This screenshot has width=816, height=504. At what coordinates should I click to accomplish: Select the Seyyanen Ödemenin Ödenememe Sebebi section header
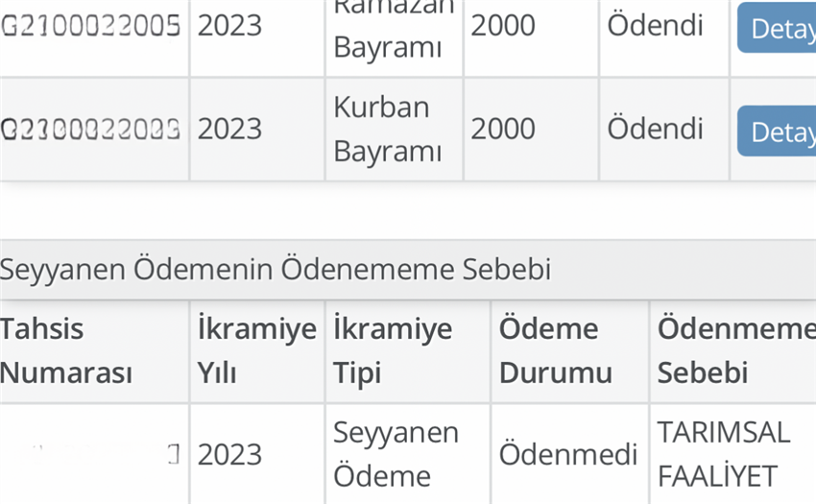[x=275, y=269]
